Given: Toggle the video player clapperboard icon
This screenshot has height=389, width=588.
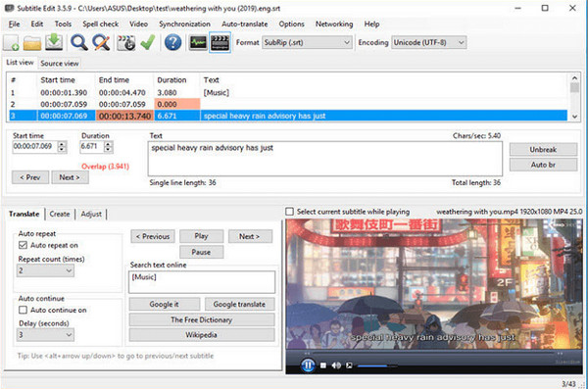Looking at the screenshot, I should coord(220,43).
